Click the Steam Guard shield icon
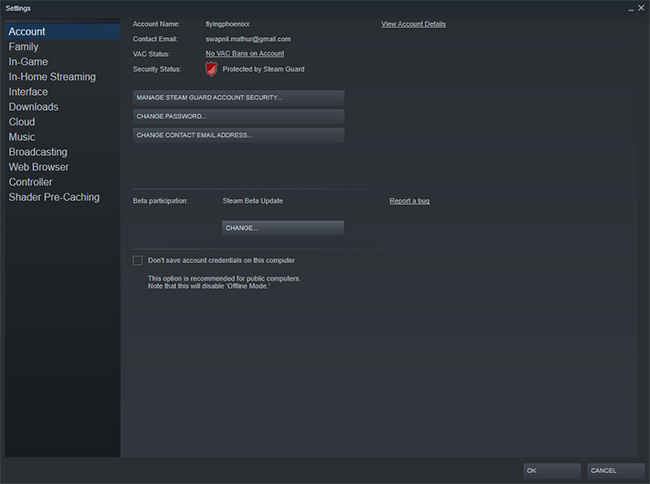The image size is (650, 484). coord(211,69)
